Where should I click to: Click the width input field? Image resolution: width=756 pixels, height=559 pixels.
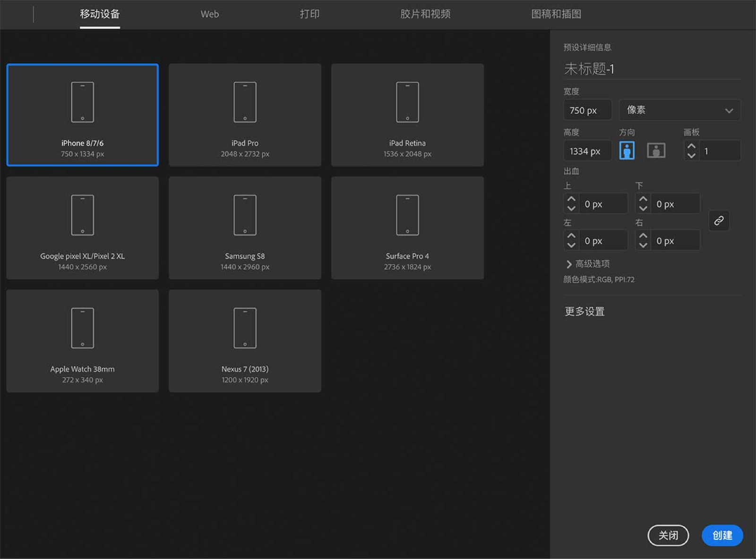[587, 110]
